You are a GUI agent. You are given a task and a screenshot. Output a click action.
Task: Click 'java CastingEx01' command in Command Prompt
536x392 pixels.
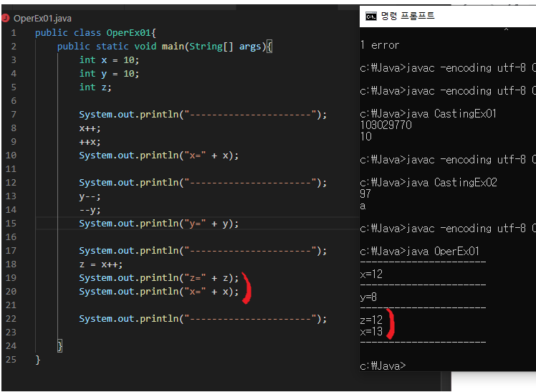pyautogui.click(x=451, y=114)
